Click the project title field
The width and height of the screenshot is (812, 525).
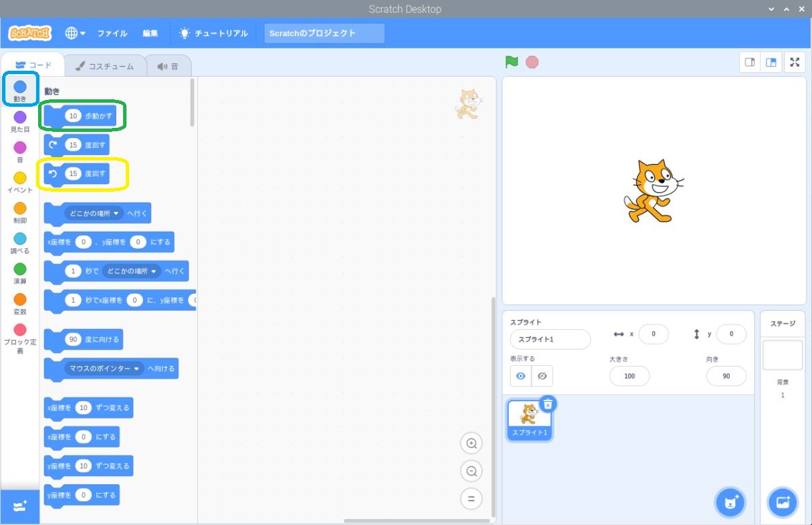324,33
